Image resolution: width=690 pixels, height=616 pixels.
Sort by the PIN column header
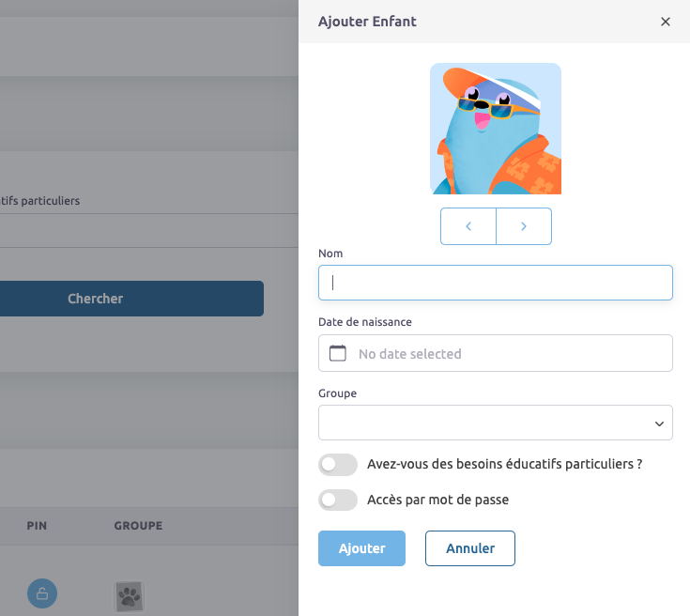click(38, 526)
